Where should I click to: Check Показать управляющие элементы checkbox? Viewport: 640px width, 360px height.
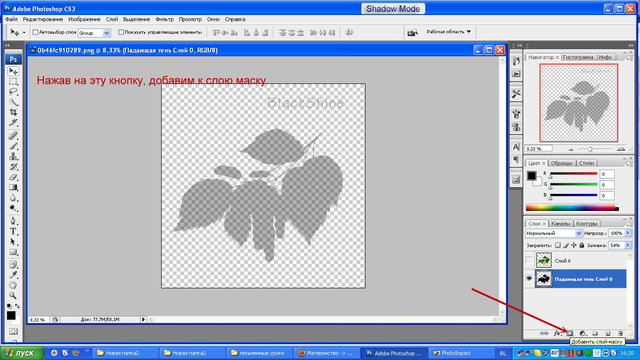[121, 32]
